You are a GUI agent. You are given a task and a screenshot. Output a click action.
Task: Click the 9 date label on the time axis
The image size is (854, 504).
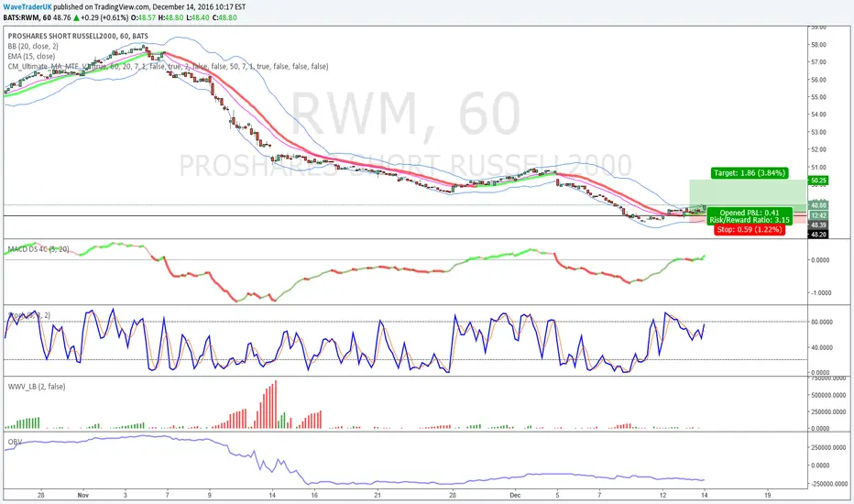(209, 495)
